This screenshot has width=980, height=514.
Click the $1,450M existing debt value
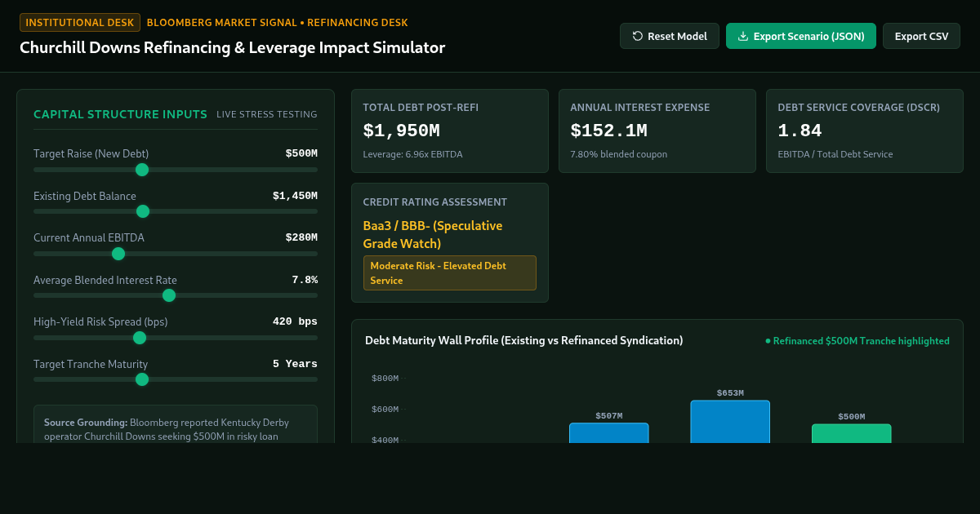[295, 196]
